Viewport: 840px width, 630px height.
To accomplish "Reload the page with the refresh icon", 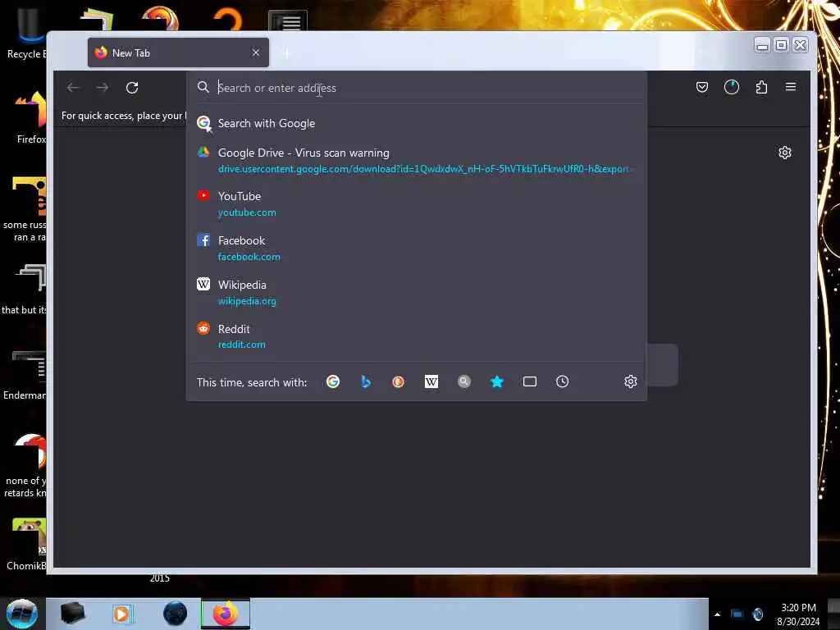I will click(x=132, y=87).
